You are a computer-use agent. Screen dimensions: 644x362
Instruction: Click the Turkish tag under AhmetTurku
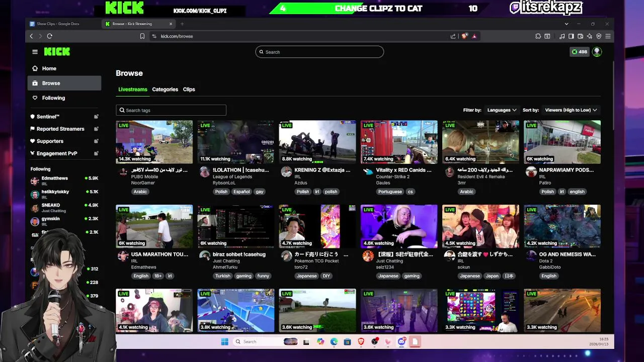tap(222, 276)
